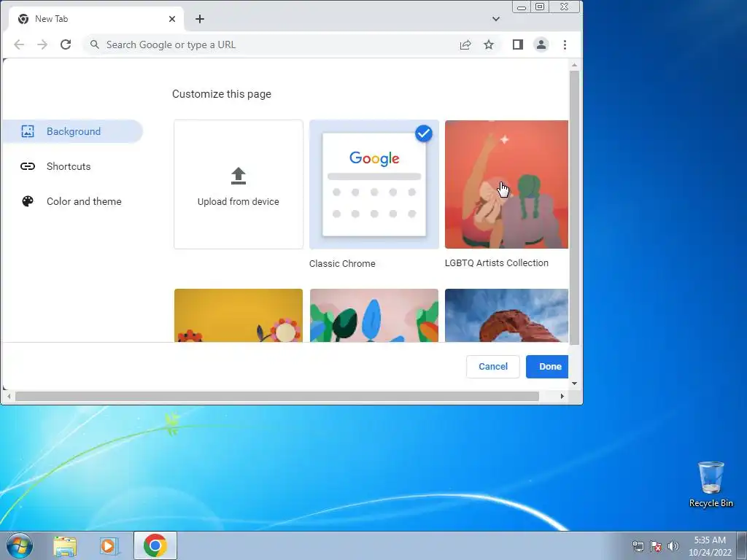The width and height of the screenshot is (747, 560).
Task: Select the Recycle Bin desktop icon
Action: tap(711, 485)
